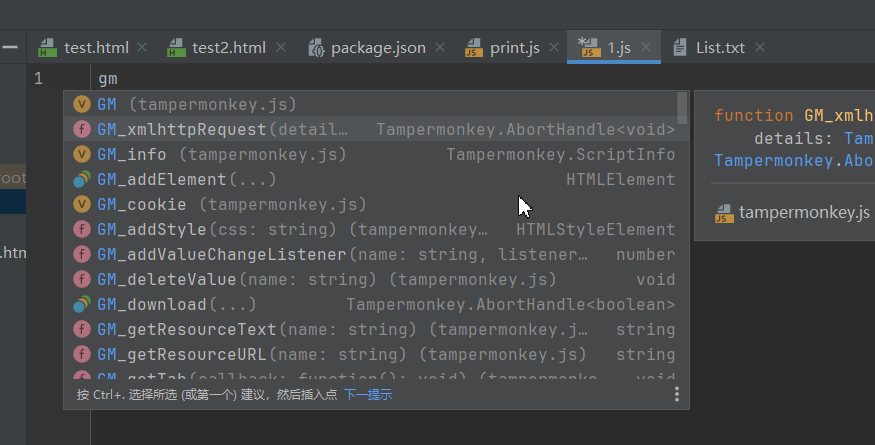Select the package.json tab
This screenshot has width=875, height=445.
(377, 47)
